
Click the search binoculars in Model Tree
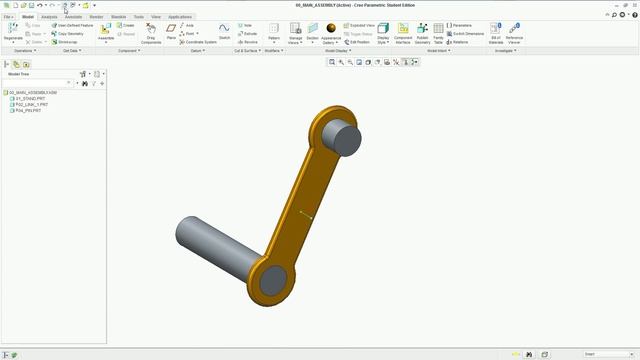pos(85,83)
